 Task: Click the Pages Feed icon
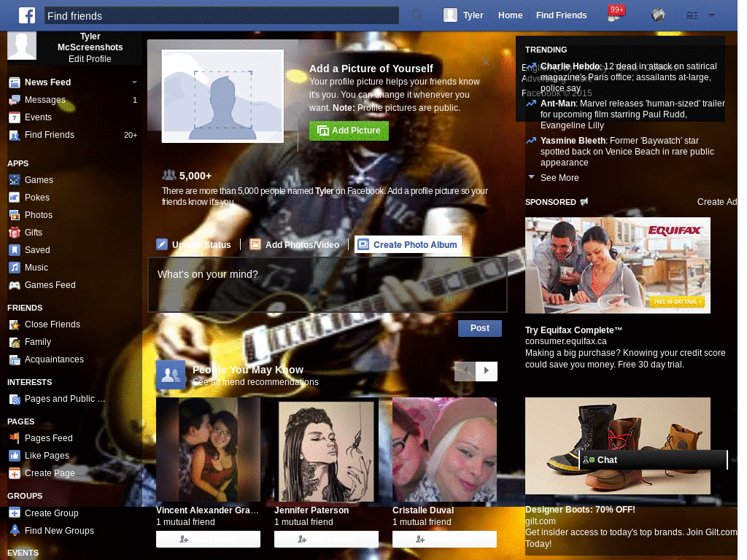pos(15,438)
